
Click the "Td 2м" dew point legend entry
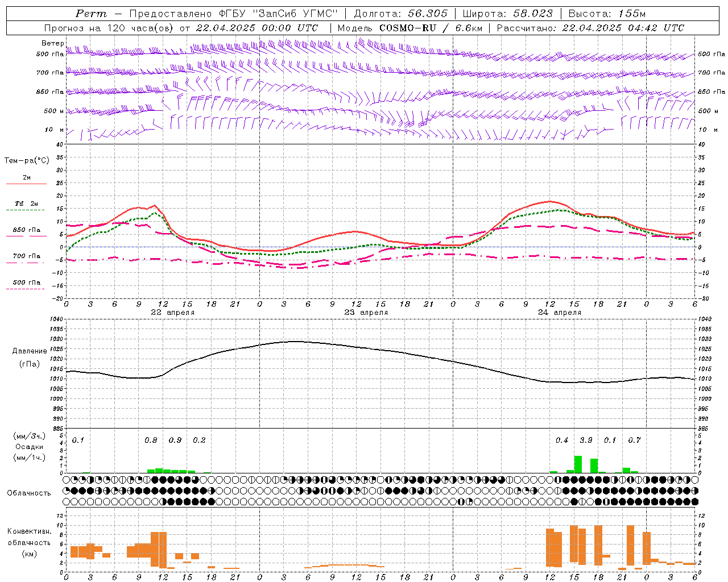(27, 203)
